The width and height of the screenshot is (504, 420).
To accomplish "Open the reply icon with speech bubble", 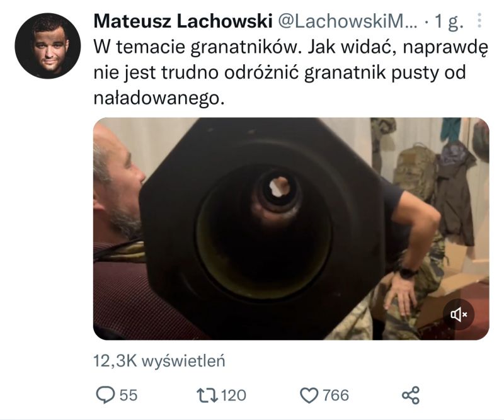I will pos(105,395).
